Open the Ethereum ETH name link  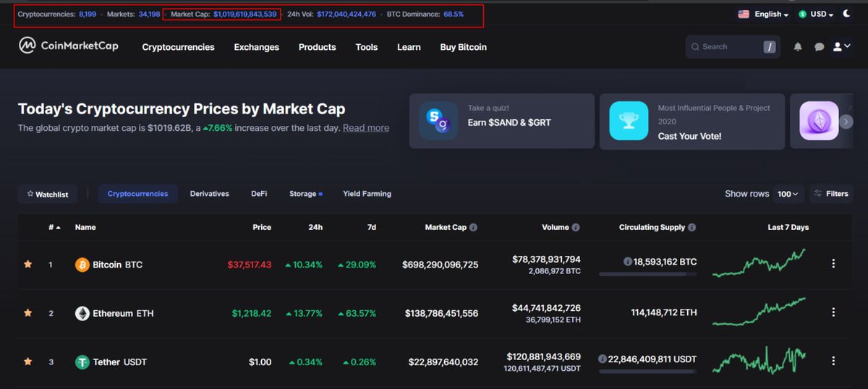pyautogui.click(x=123, y=313)
